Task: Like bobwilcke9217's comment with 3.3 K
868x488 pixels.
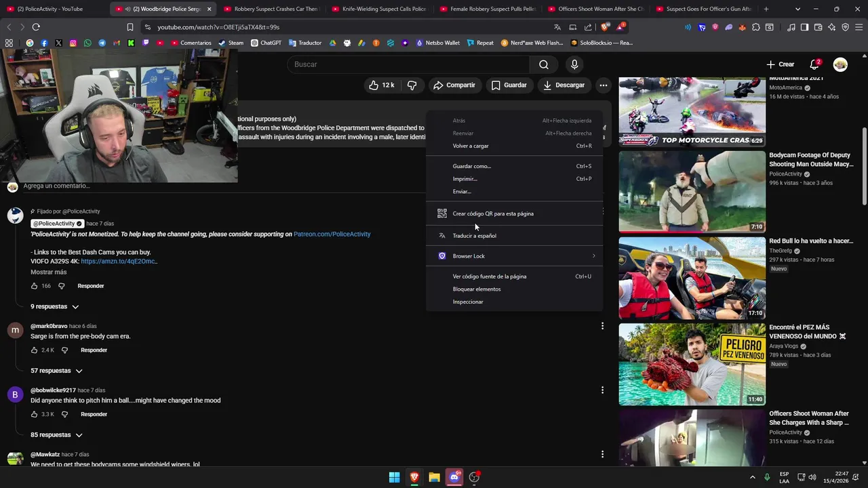Action: (35, 414)
